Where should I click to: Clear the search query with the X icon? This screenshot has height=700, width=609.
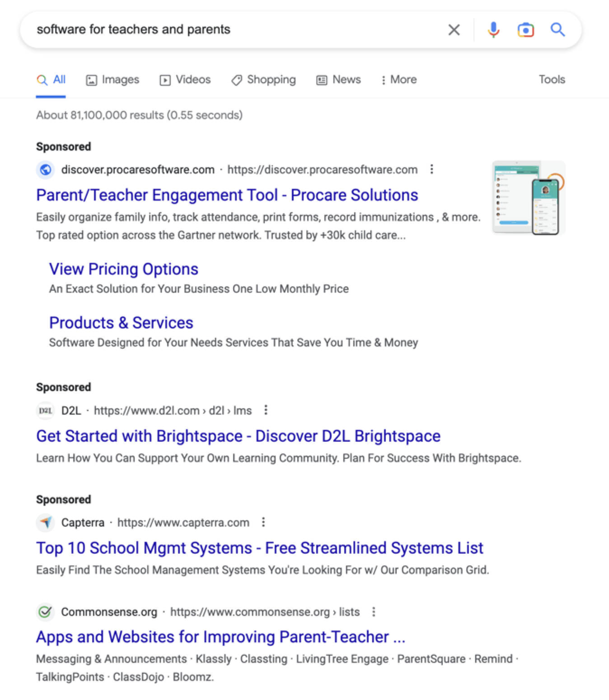tap(454, 30)
